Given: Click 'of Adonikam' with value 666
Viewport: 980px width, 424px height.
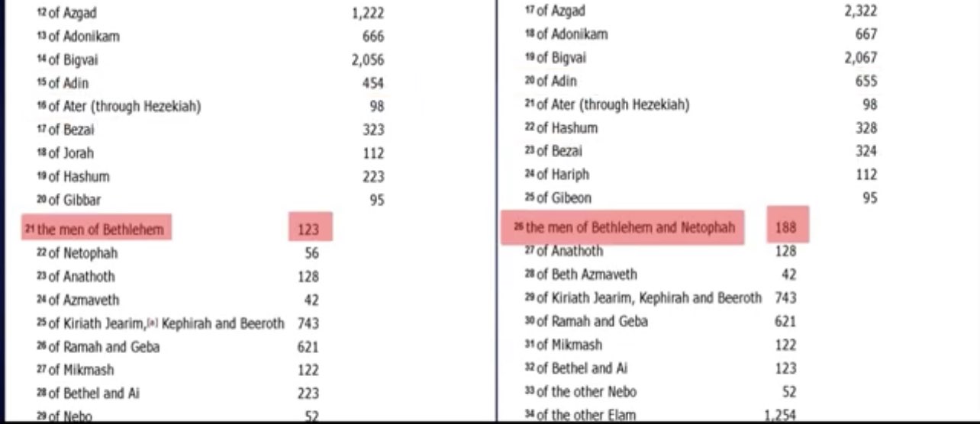Looking at the screenshot, I should (82, 37).
